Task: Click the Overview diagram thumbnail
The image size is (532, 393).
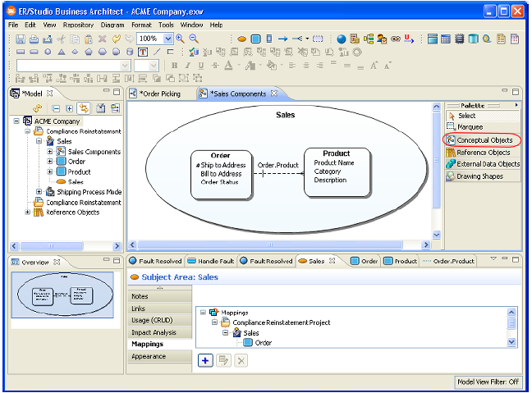Action: click(62, 295)
